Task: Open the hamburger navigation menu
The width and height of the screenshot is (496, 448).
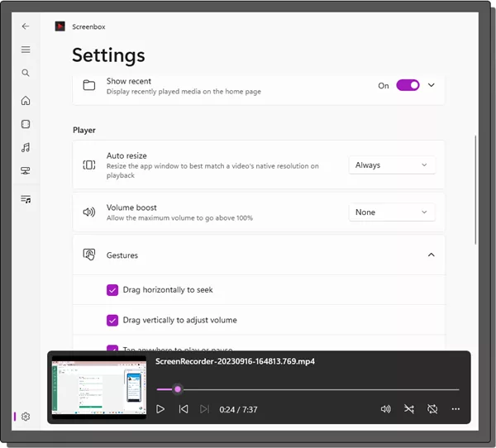Action: [x=26, y=50]
